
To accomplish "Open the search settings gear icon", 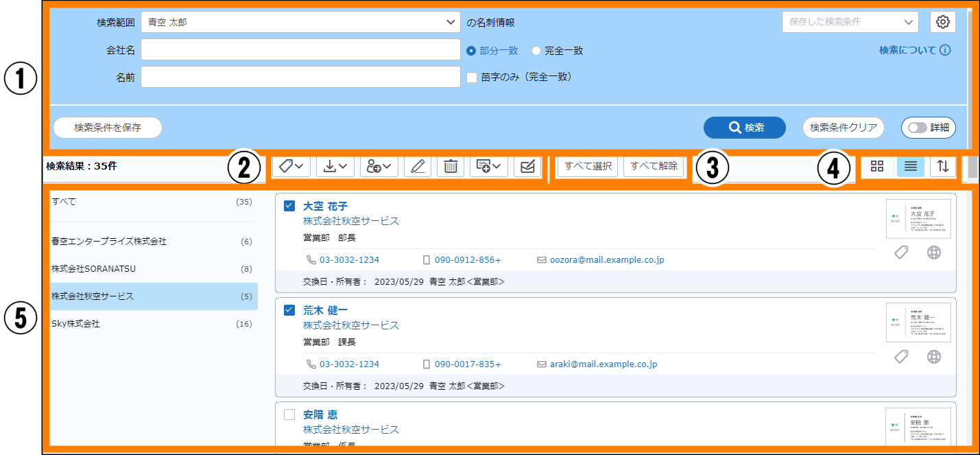I will pyautogui.click(x=943, y=22).
